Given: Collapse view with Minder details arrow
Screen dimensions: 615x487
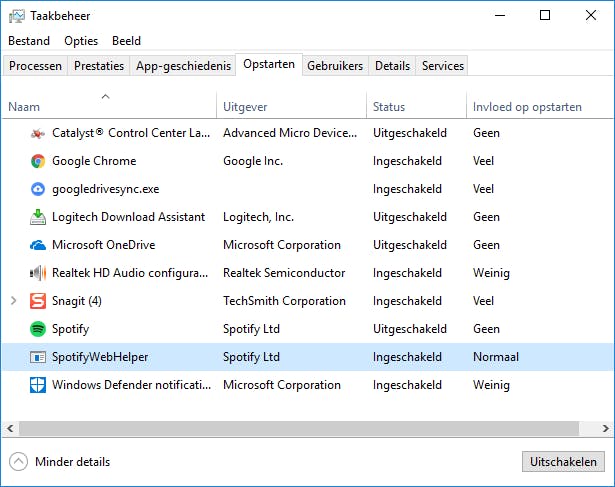Looking at the screenshot, I should (x=18, y=462).
